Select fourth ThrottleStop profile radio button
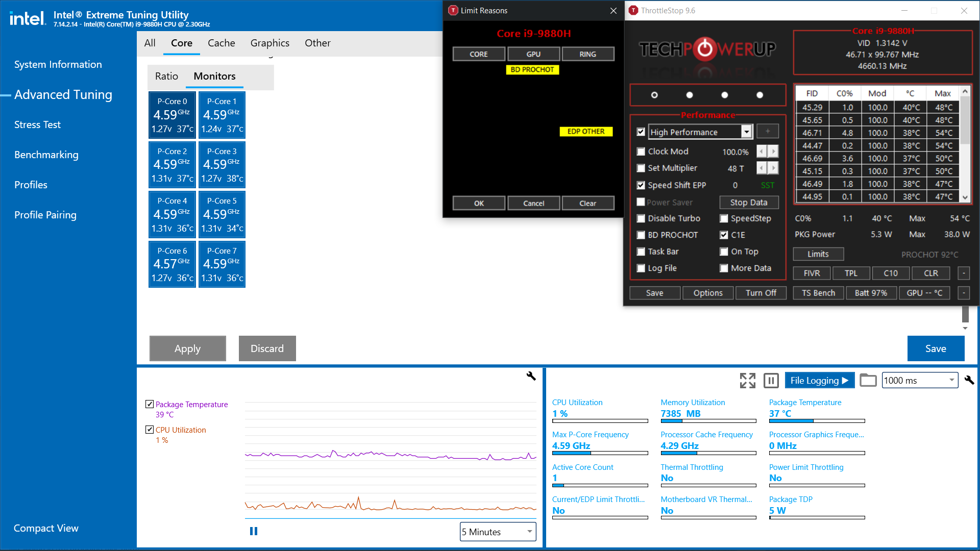Viewport: 980px width, 551px height. tap(759, 95)
